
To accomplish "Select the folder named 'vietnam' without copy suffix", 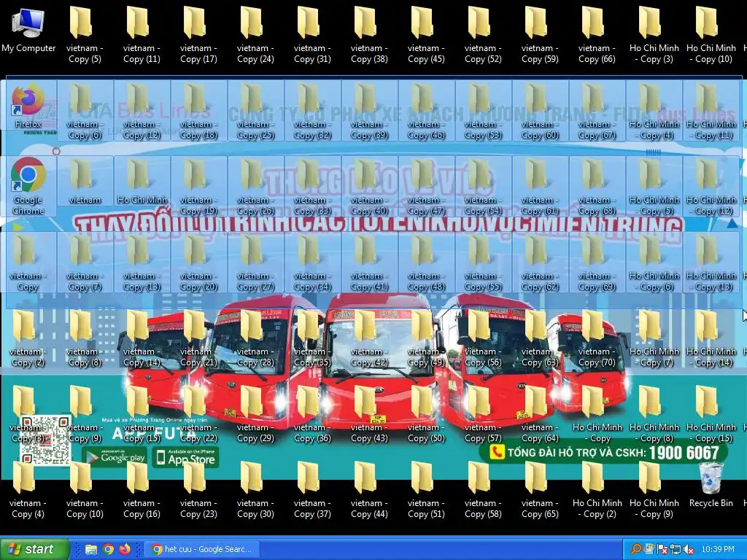I will tap(85, 181).
